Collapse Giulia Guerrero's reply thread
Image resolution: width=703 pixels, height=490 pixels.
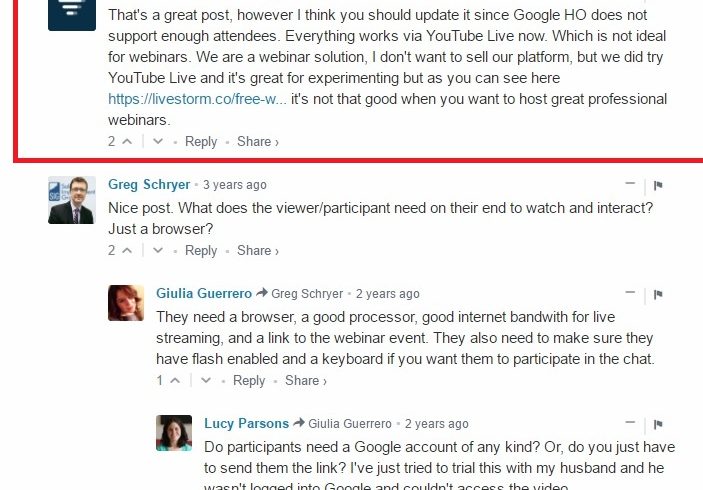(630, 293)
